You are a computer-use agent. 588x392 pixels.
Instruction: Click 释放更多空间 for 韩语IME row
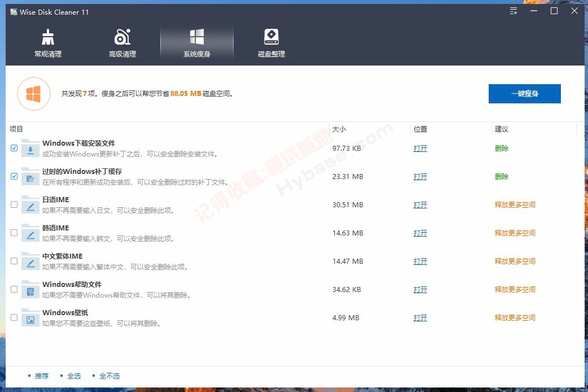point(515,233)
